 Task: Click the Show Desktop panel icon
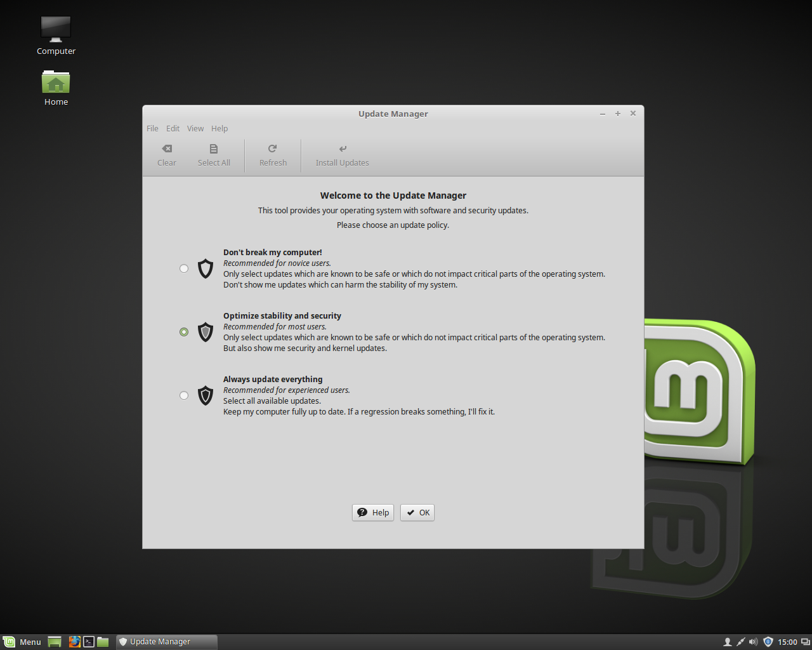(x=55, y=642)
